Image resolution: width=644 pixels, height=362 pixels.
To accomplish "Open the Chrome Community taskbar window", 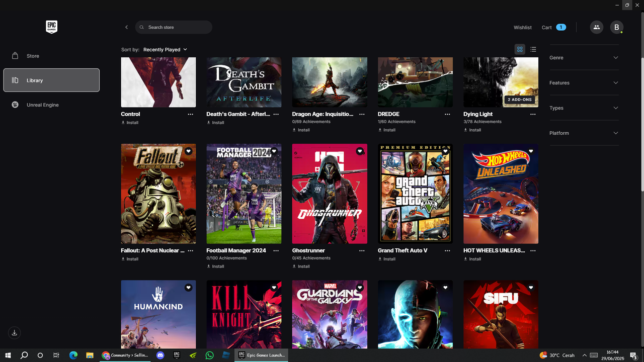I will click(x=125, y=355).
